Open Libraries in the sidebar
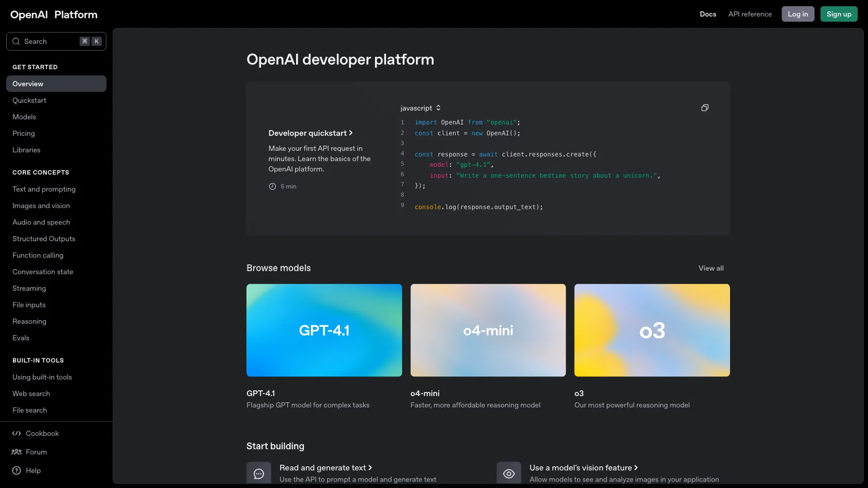Viewport: 868px width, 488px height. tap(56, 150)
